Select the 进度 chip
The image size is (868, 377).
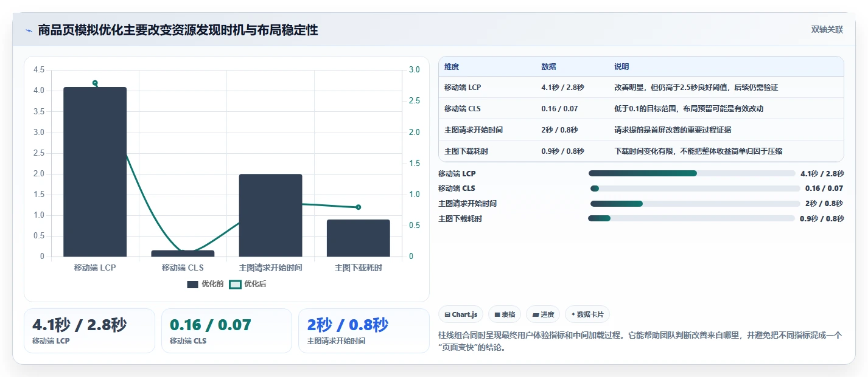tap(543, 314)
